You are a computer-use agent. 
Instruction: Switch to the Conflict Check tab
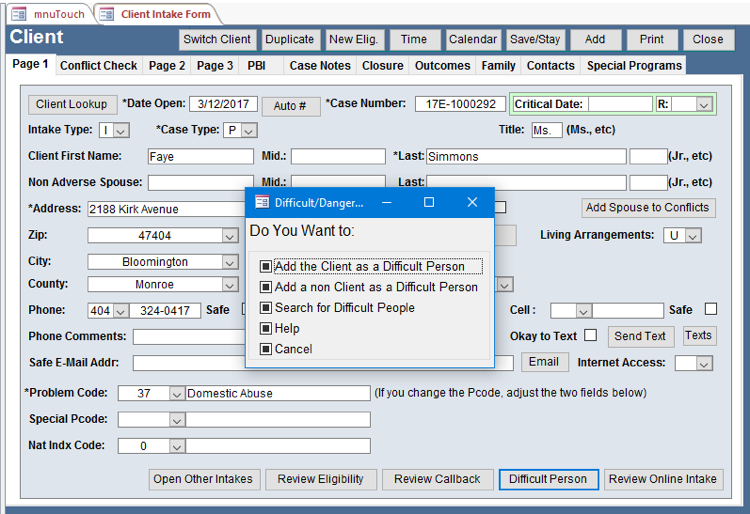[x=98, y=66]
